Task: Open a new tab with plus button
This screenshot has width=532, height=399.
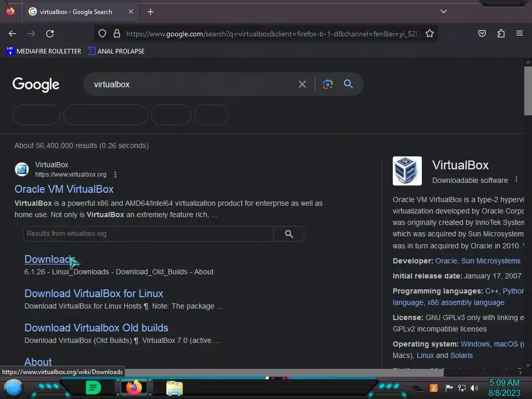Action: pos(150,12)
